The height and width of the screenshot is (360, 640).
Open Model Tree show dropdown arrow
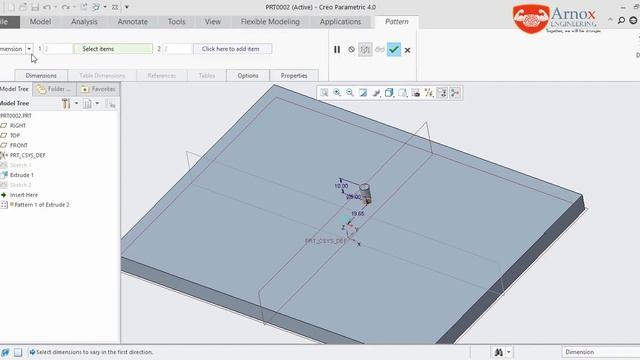(97, 103)
